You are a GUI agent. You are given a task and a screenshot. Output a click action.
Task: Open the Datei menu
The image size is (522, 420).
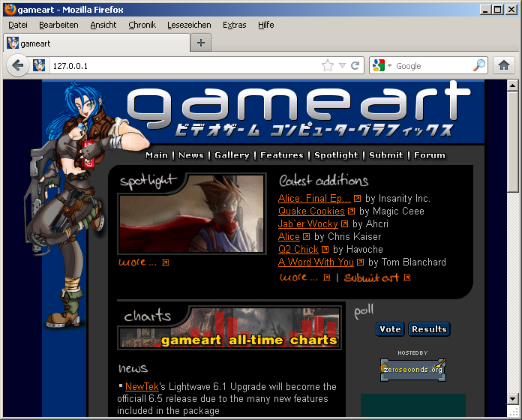18,25
